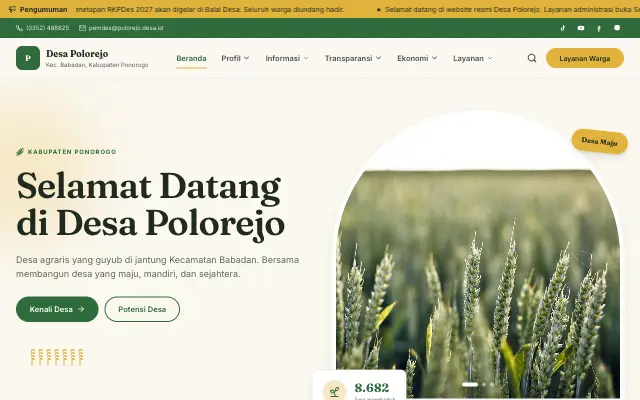The width and height of the screenshot is (640, 400).
Task: Expand the Informasi dropdown menu
Action: click(287, 58)
